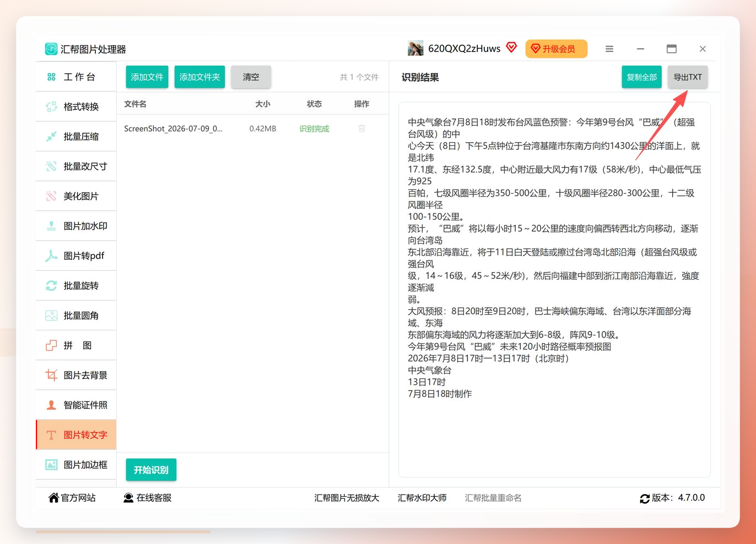756x544 pixels.
Task: Click the 识别完成 status text
Action: pyautogui.click(x=314, y=128)
